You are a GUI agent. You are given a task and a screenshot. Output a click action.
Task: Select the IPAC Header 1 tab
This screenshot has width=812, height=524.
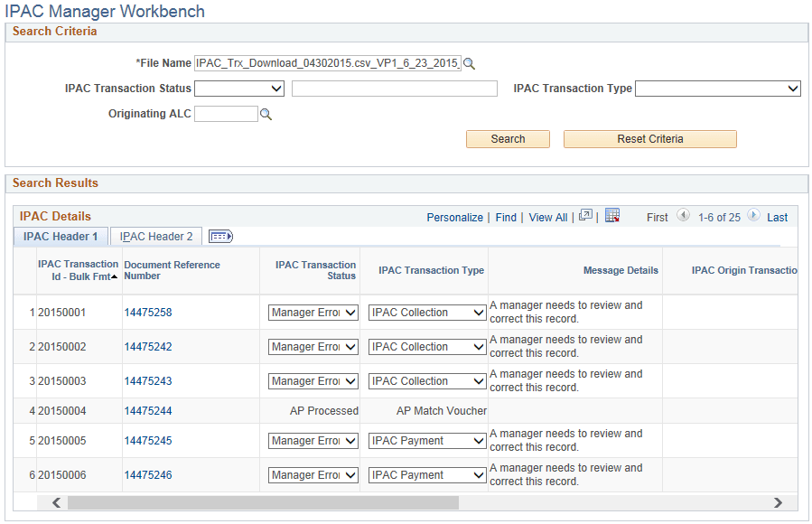tap(60, 236)
